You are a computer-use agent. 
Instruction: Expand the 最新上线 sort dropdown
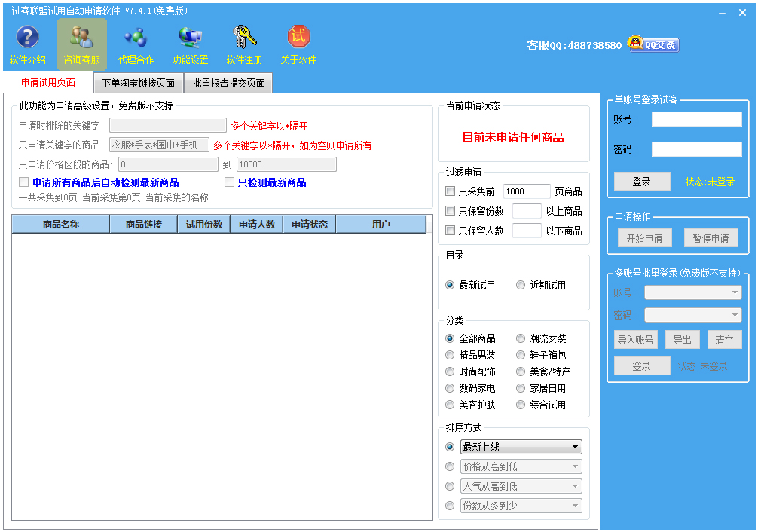click(x=521, y=447)
